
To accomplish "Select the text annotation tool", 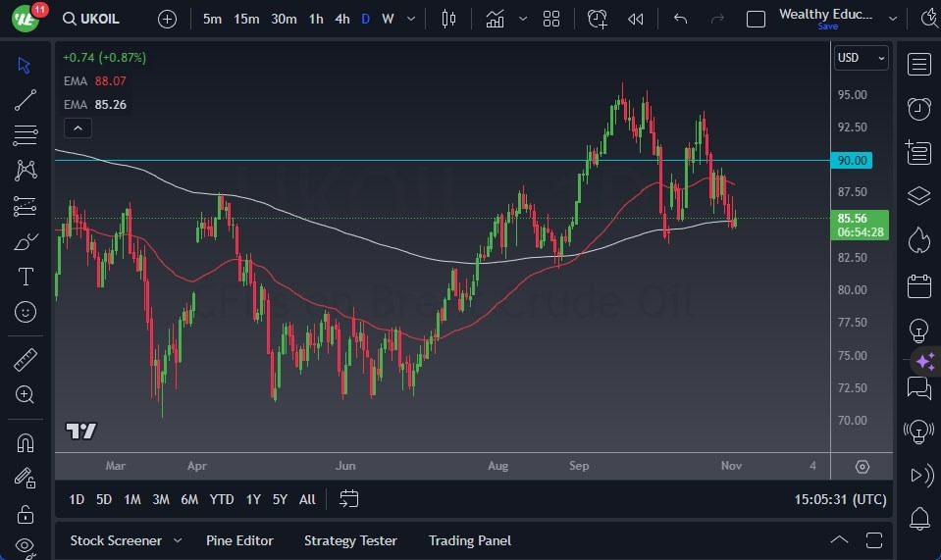I will (26, 277).
